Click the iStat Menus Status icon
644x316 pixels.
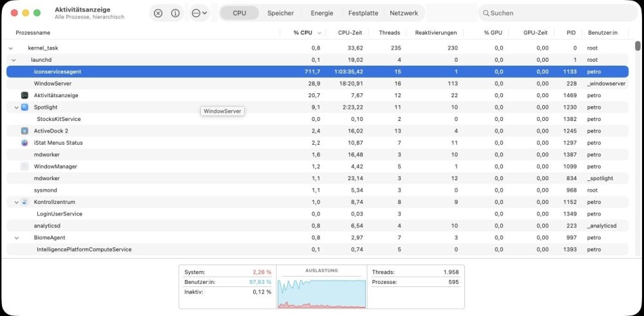(24, 143)
